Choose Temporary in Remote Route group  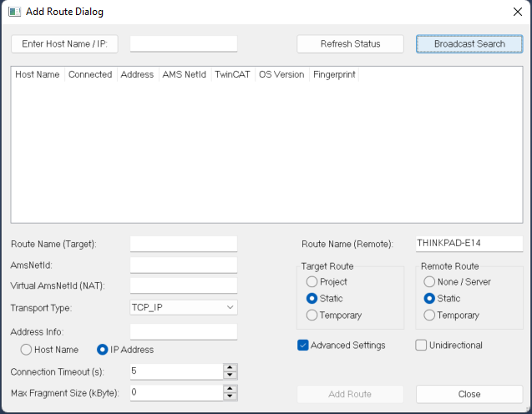click(430, 316)
